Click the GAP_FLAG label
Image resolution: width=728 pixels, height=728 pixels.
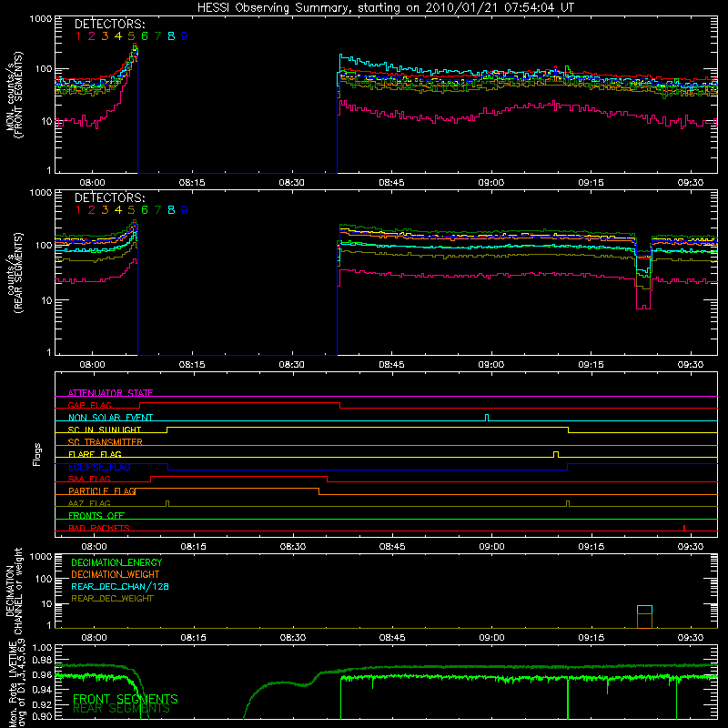(89, 405)
